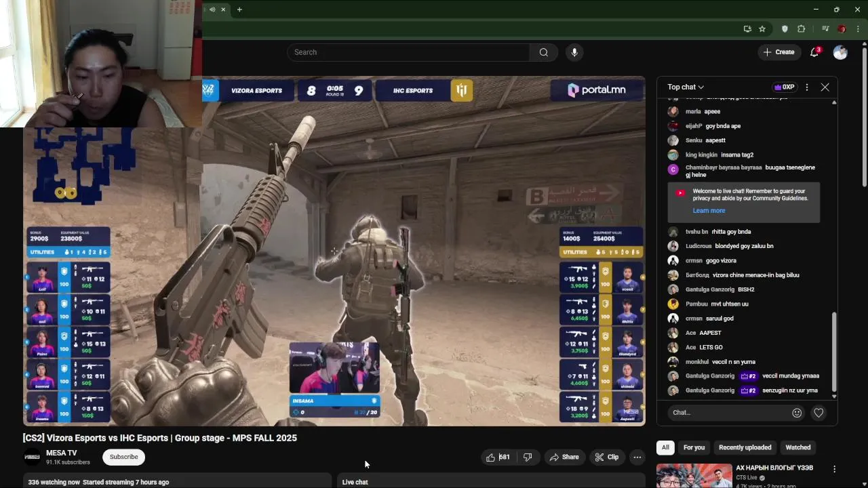The image size is (868, 488).
Task: Open more actions menu beside Clip
Action: [637, 457]
